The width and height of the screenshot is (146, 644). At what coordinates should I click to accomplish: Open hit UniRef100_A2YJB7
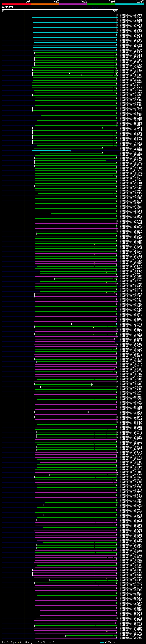131,603
